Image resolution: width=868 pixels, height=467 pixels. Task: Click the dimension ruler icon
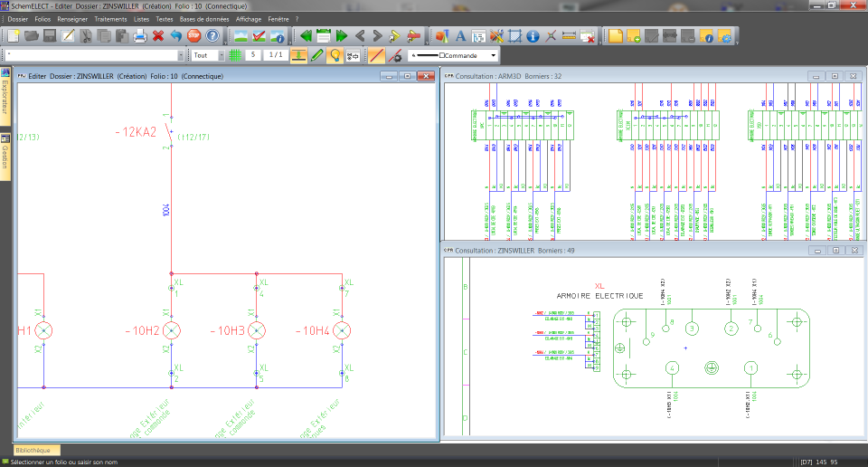click(569, 36)
